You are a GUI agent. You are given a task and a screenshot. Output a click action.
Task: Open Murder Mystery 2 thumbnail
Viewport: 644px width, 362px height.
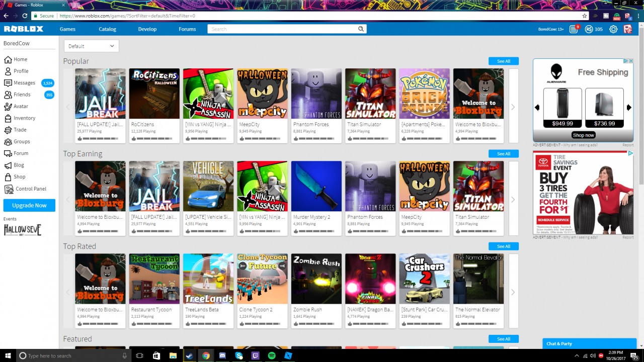(316, 186)
